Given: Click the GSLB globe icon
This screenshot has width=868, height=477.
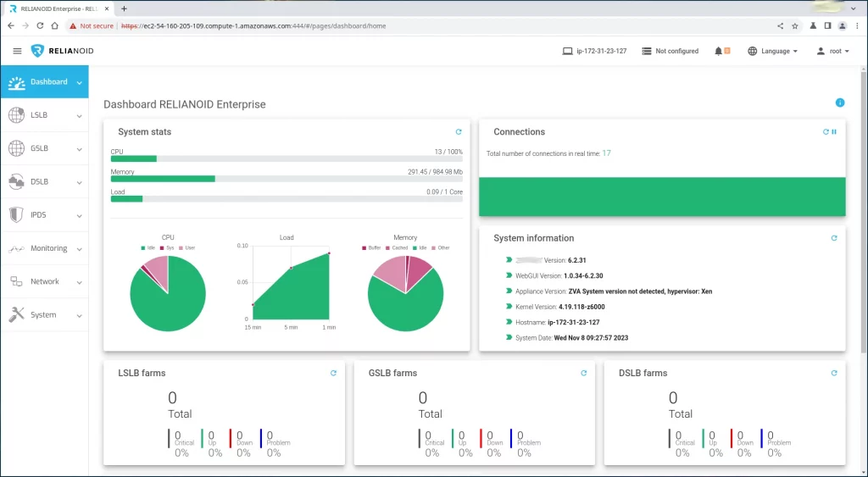Looking at the screenshot, I should click(x=17, y=148).
